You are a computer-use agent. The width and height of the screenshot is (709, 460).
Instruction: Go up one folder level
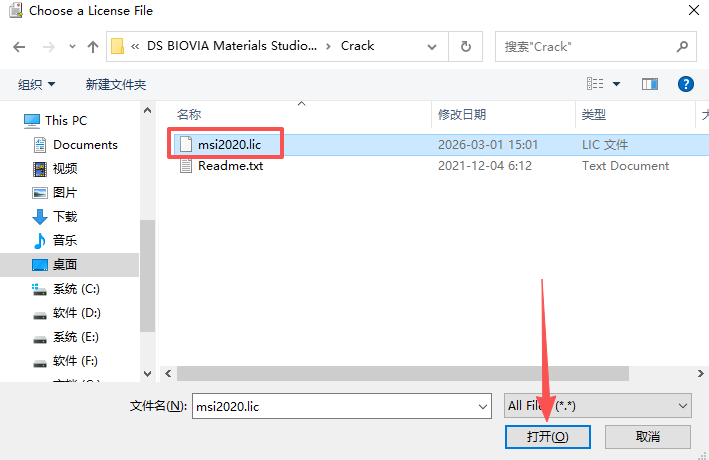click(x=93, y=47)
